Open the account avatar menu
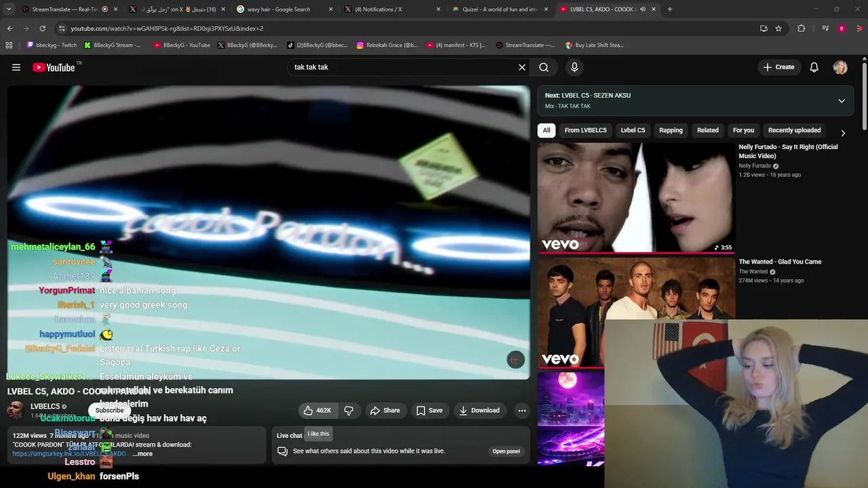868x488 pixels. click(840, 67)
